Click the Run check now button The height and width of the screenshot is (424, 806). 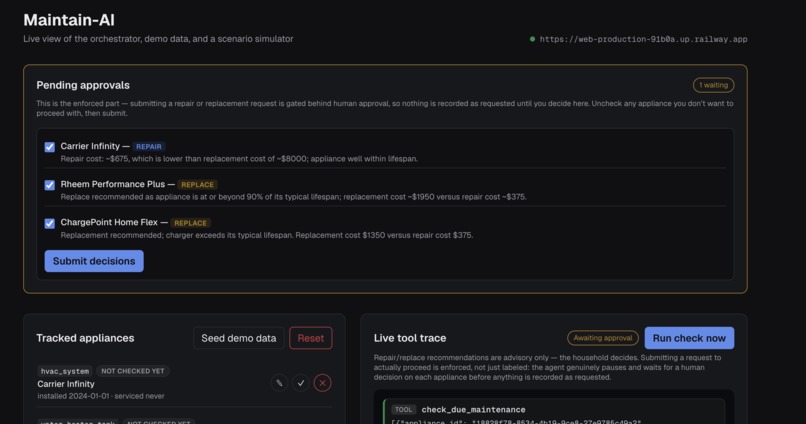tap(689, 338)
